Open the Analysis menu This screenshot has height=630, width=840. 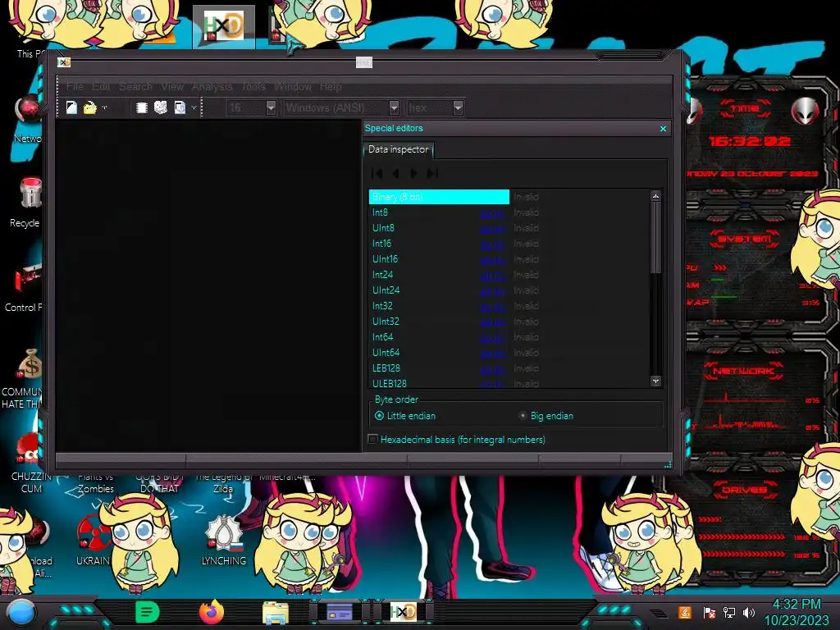(212, 86)
